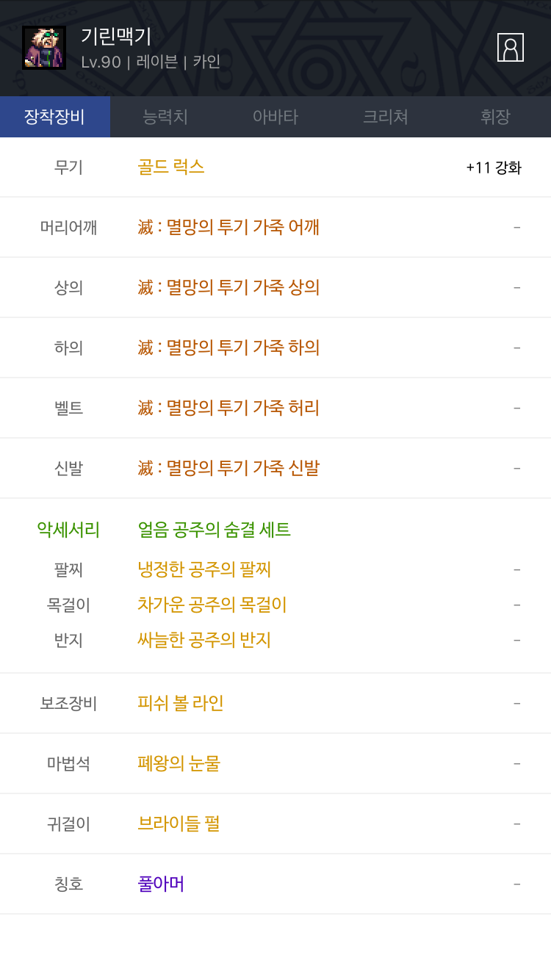Click 滅 : 멸망의 투기 가죽 허리 belt
Viewport: 551px width, 980px height.
coord(228,408)
